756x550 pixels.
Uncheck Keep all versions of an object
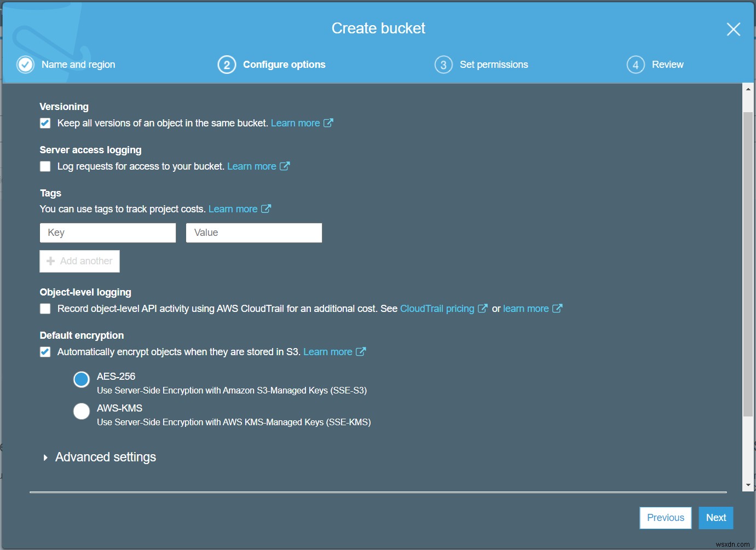(45, 123)
